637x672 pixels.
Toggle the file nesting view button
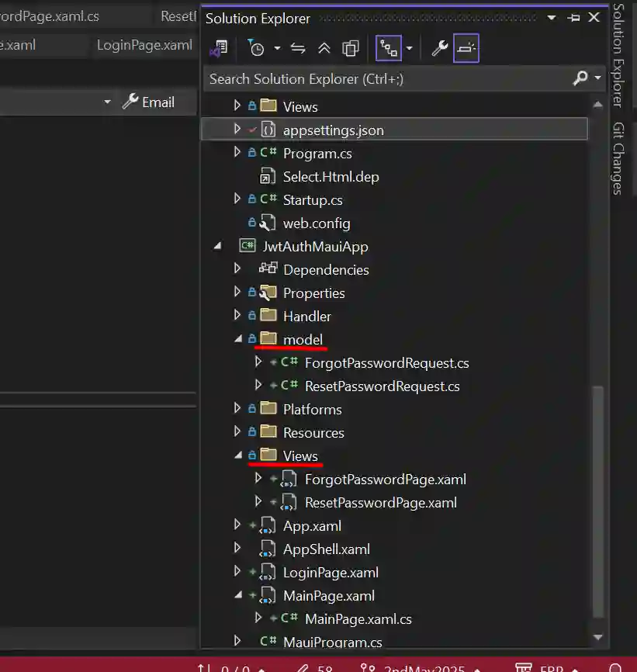pyautogui.click(x=388, y=48)
